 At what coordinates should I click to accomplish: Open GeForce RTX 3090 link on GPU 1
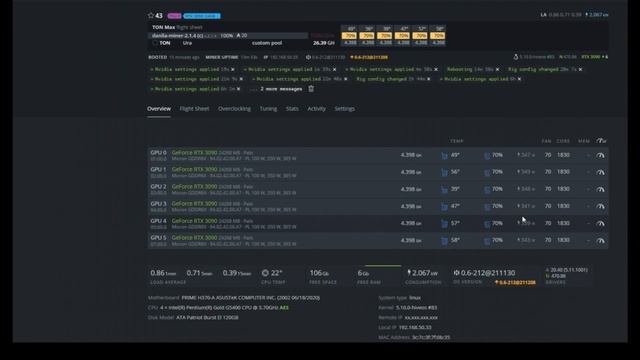click(x=194, y=169)
